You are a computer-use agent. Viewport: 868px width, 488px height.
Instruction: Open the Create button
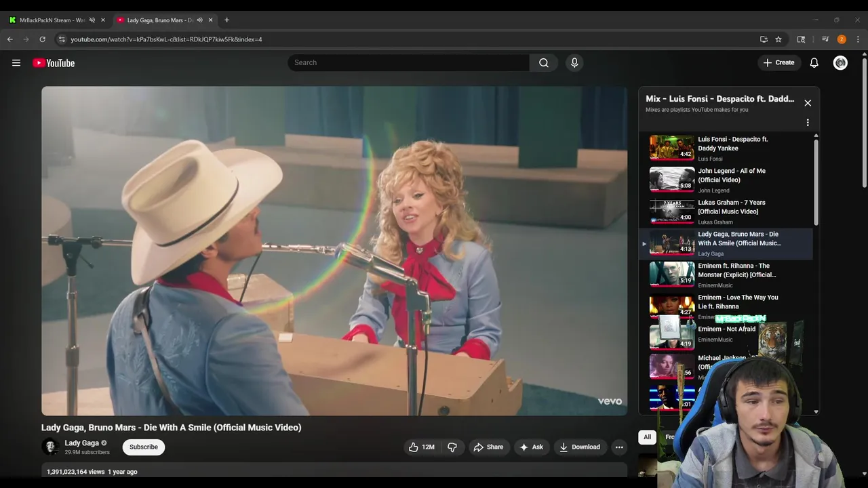[778, 62]
